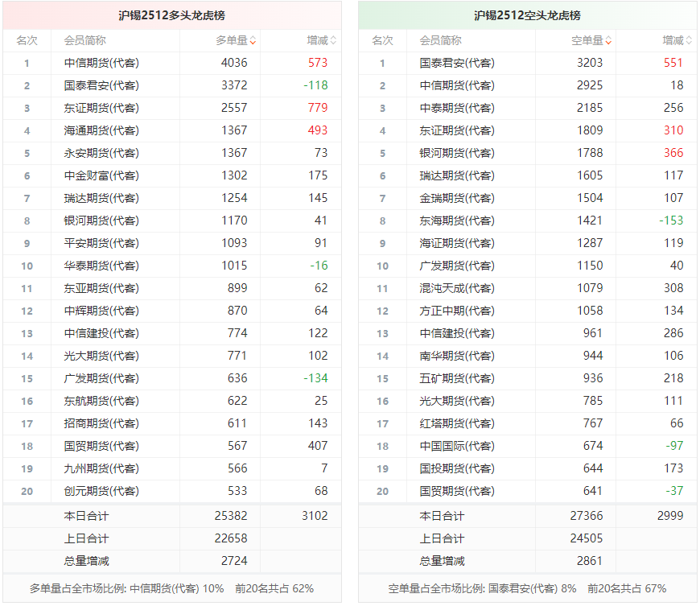Sort long table by 多单量 arrows icon
Screen dimensions: 700x606
tap(253, 40)
